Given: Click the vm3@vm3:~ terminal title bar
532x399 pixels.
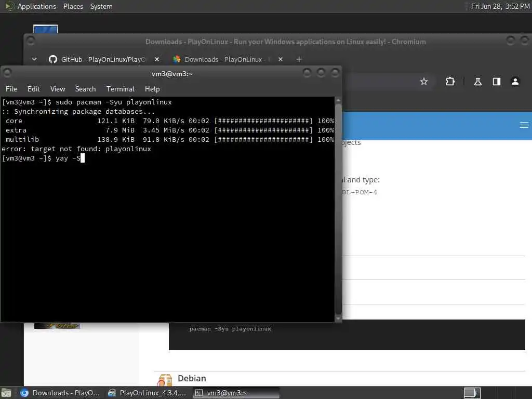Looking at the screenshot, I should point(171,74).
